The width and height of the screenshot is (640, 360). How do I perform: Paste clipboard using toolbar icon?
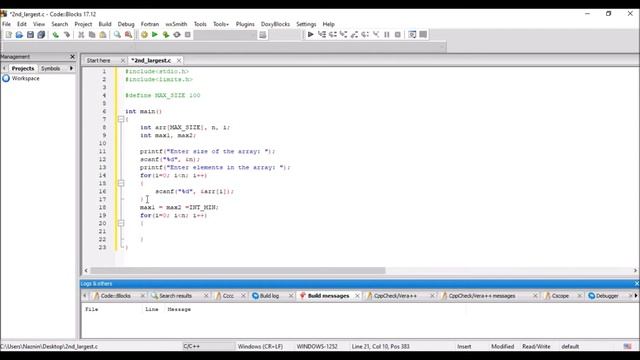coord(103,35)
